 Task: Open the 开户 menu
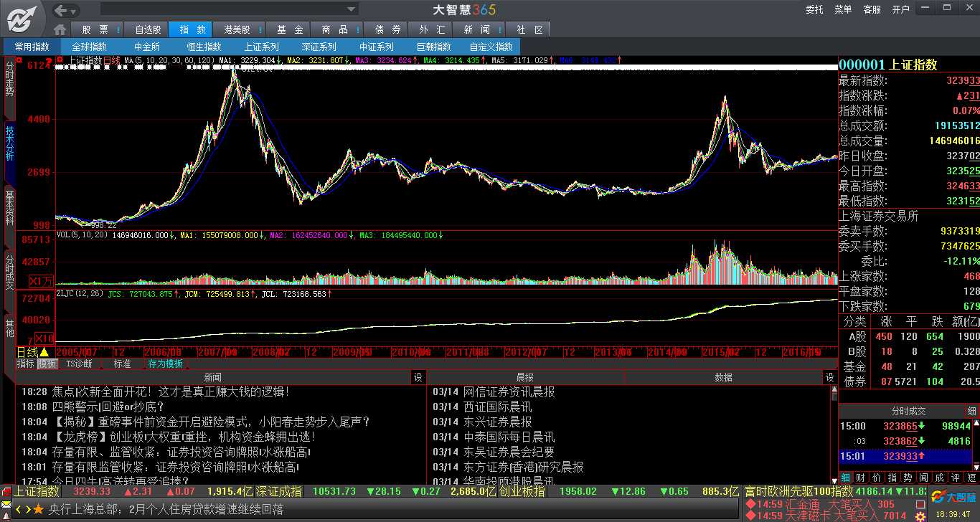[900, 9]
